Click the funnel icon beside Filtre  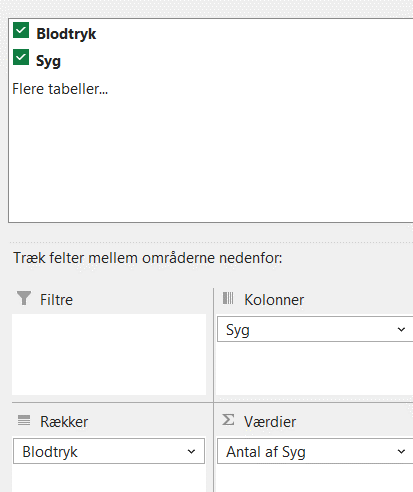pyautogui.click(x=24, y=298)
